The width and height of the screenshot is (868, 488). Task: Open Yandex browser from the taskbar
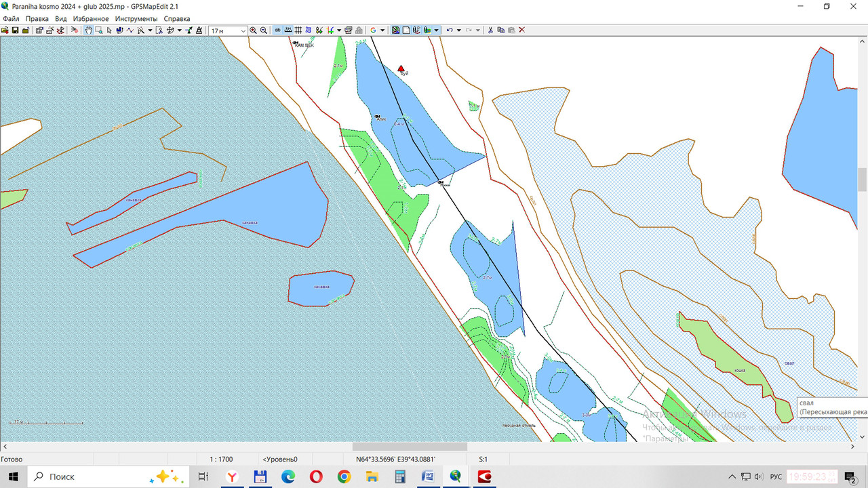[x=232, y=476]
